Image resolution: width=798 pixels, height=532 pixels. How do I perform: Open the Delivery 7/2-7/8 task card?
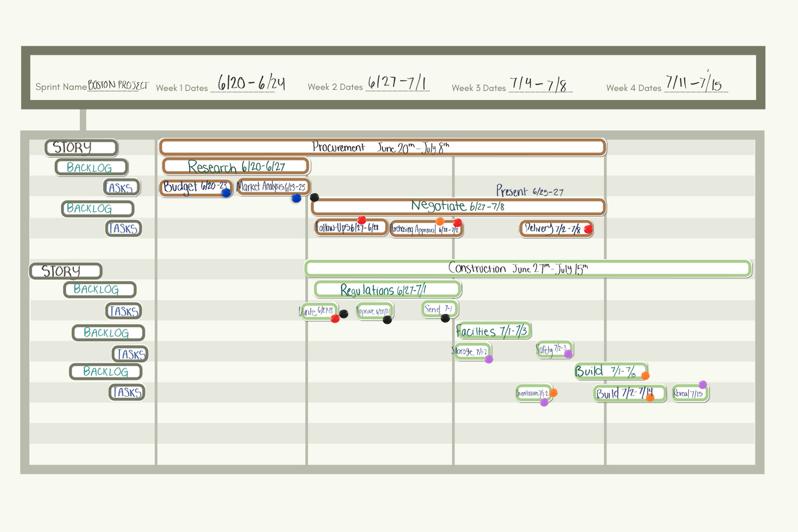(x=556, y=229)
